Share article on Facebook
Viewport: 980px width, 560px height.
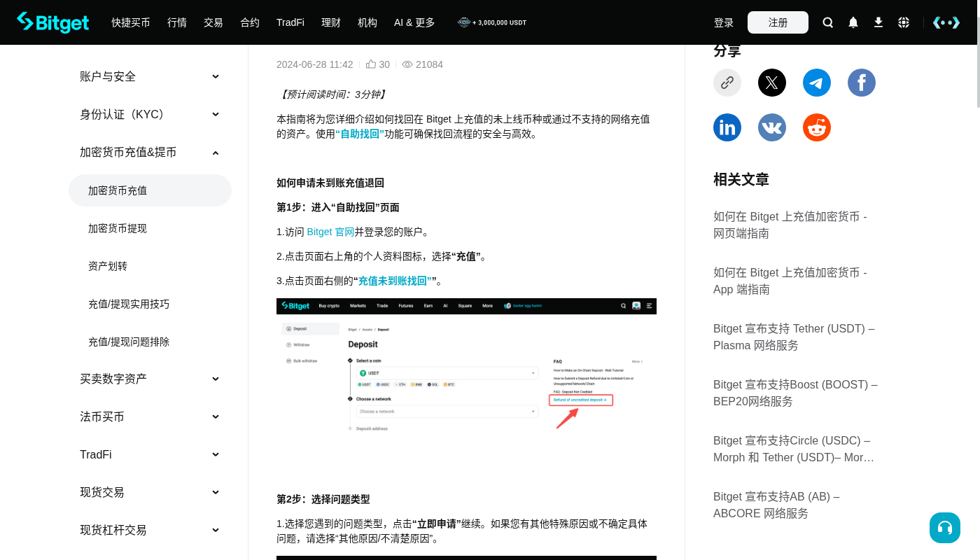[x=862, y=83]
